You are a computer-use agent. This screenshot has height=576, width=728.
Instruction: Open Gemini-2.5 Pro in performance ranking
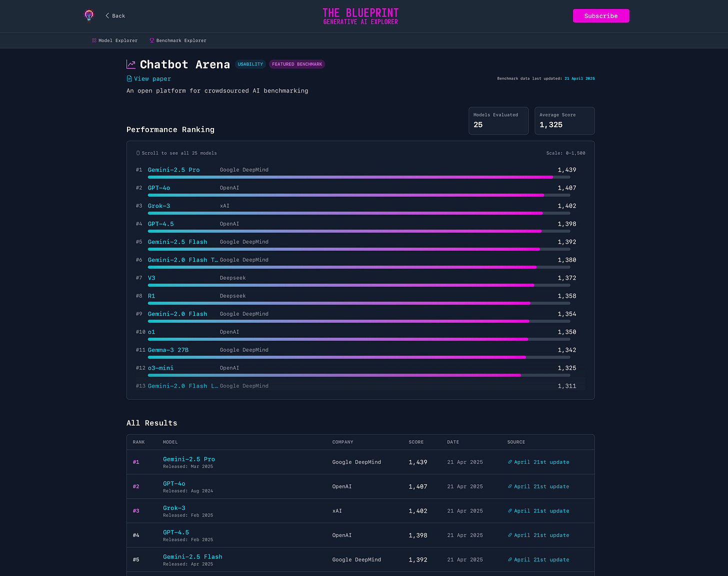(x=173, y=170)
